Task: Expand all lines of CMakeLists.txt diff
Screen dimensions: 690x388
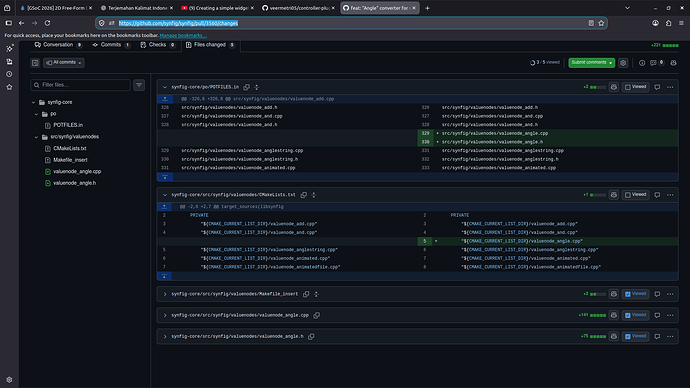Action: (x=314, y=195)
